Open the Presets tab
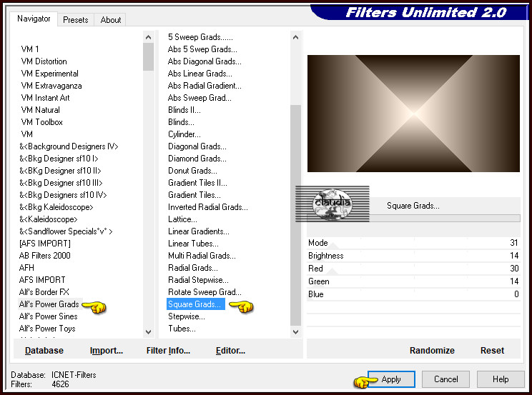The width and height of the screenshot is (532, 395). (75, 20)
